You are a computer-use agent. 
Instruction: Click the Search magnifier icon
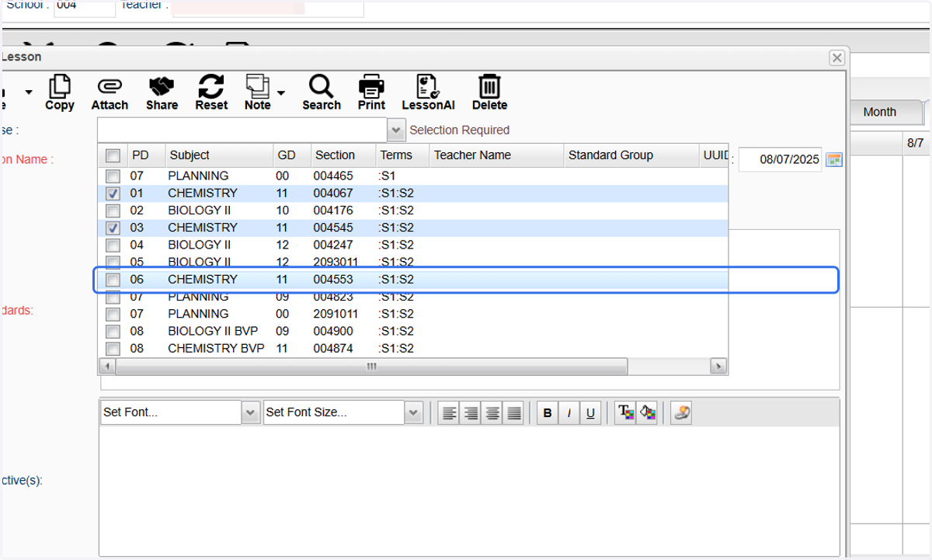[322, 92]
